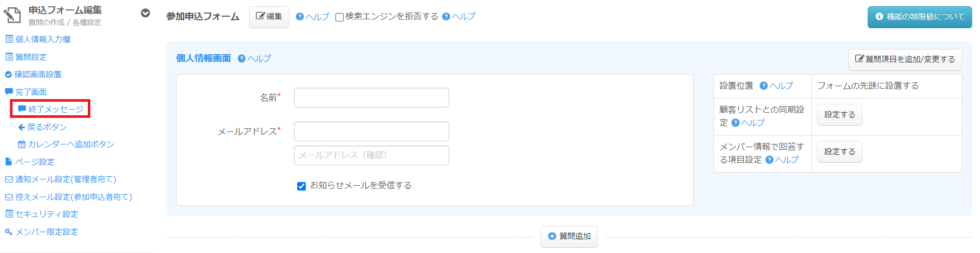The height and width of the screenshot is (253, 980).
Task: Open カレンダーへ追加ボタン in the sidebar
Action: 71,144
